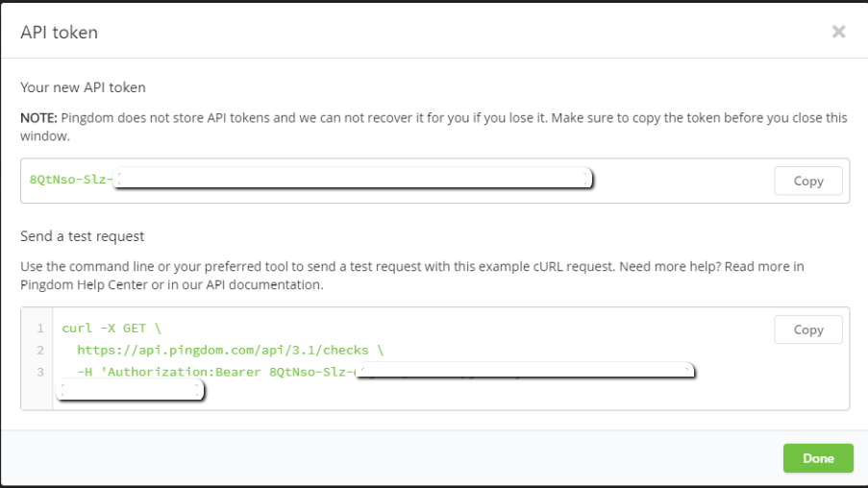Click the 'Your new API token' heading
This screenshot has height=488, width=868.
point(83,87)
